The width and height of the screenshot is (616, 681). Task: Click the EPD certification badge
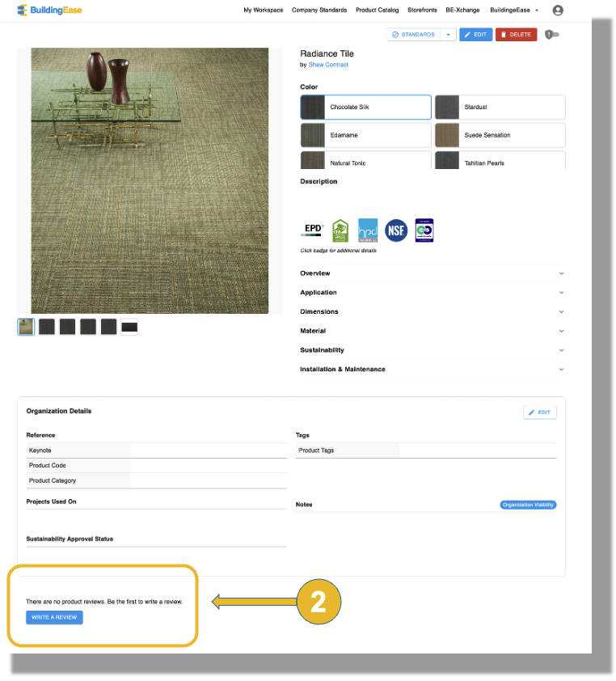313,231
